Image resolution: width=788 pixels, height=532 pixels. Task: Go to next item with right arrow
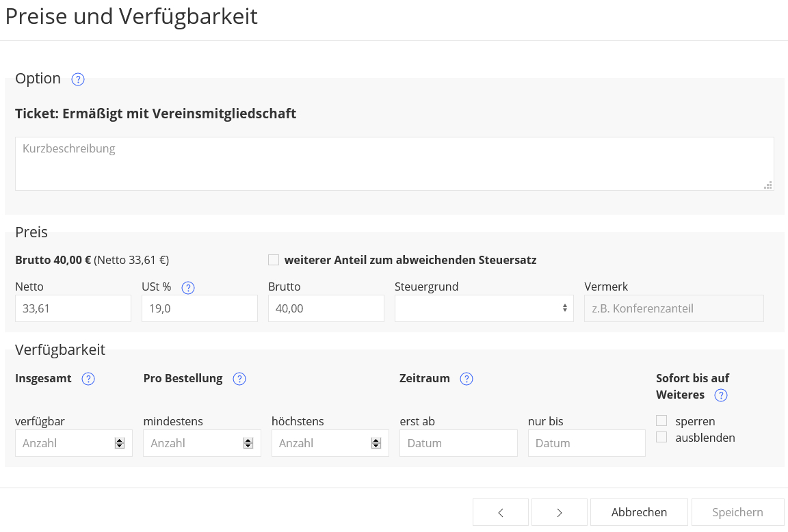pos(559,512)
